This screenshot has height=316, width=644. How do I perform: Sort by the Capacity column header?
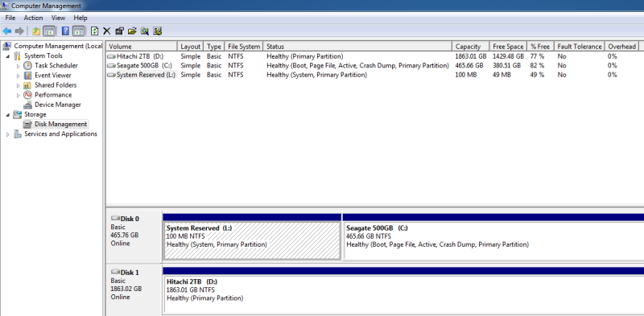tap(471, 47)
